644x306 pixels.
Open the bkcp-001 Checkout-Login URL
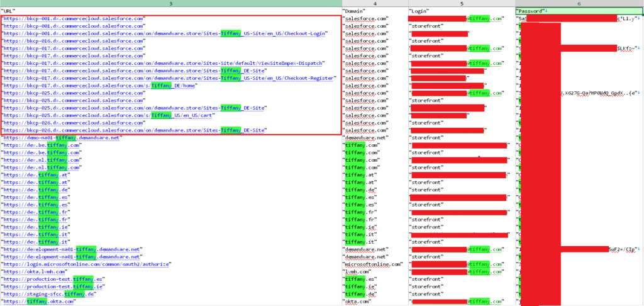click(x=164, y=33)
